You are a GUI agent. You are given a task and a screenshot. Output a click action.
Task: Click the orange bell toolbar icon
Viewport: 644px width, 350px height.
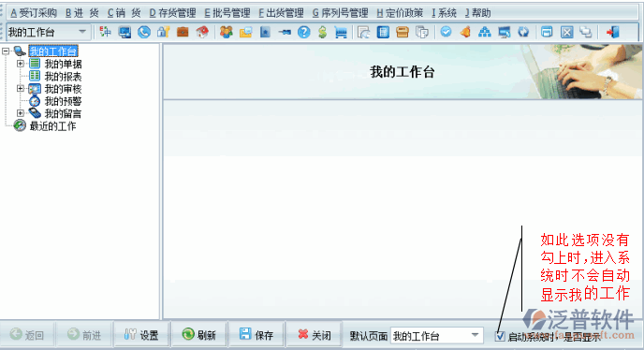(x=465, y=32)
